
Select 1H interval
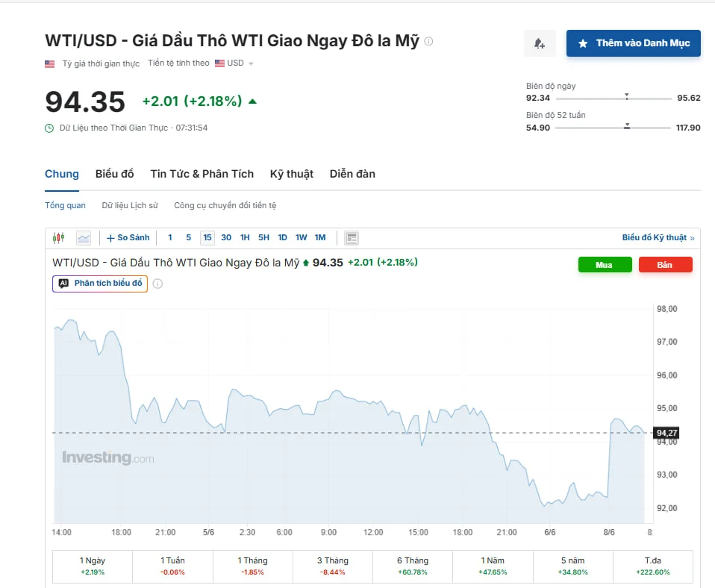245,238
